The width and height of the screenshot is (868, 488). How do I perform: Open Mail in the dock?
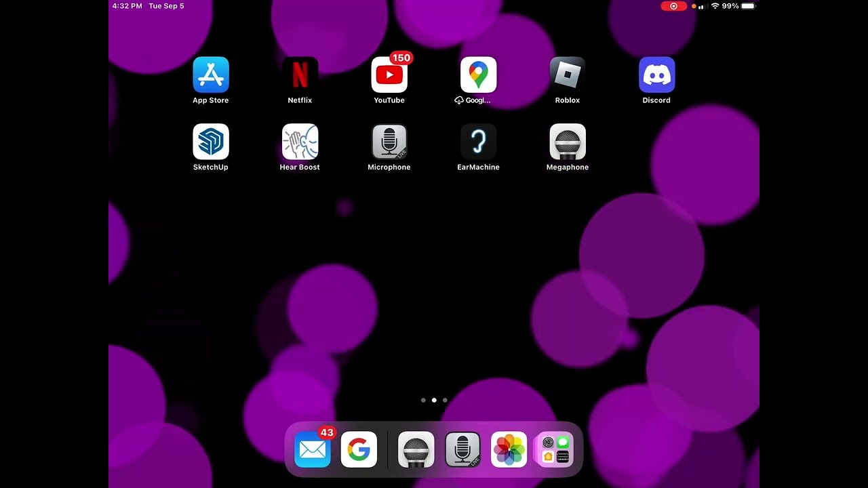[313, 449]
